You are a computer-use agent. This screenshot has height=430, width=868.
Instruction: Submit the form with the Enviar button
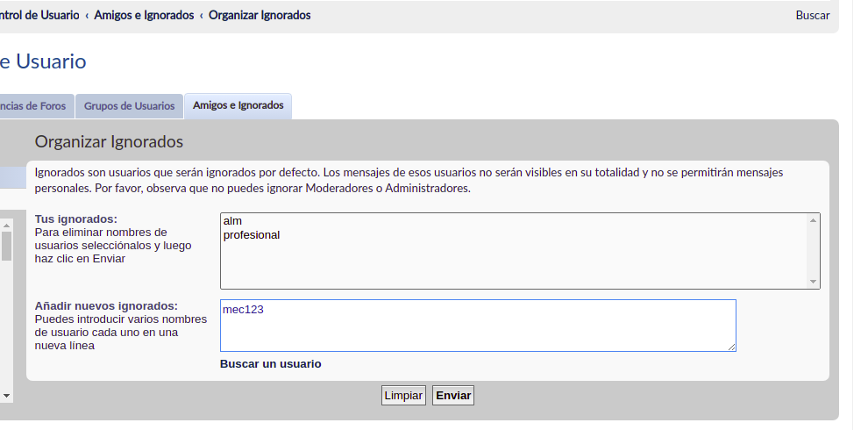point(452,396)
